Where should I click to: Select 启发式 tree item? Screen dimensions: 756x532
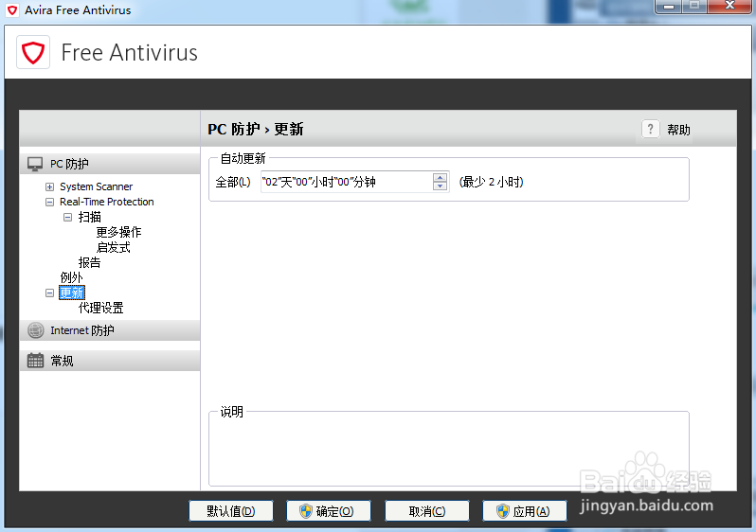coord(114,248)
